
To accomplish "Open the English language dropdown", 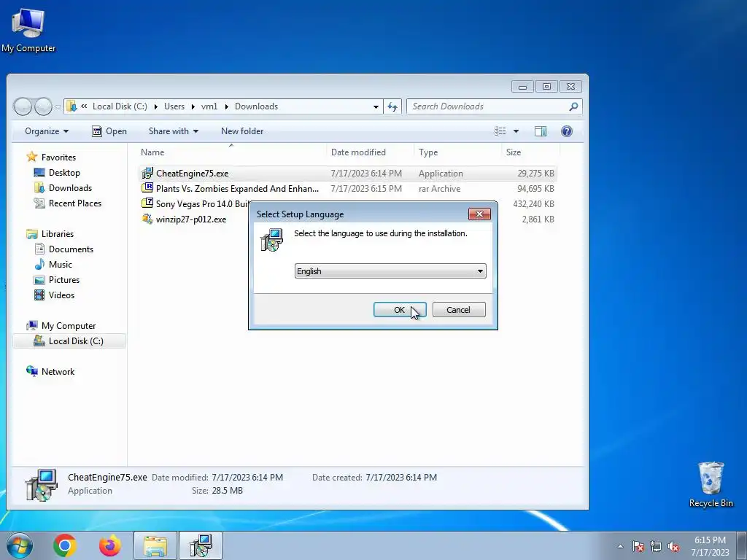I will pyautogui.click(x=390, y=271).
